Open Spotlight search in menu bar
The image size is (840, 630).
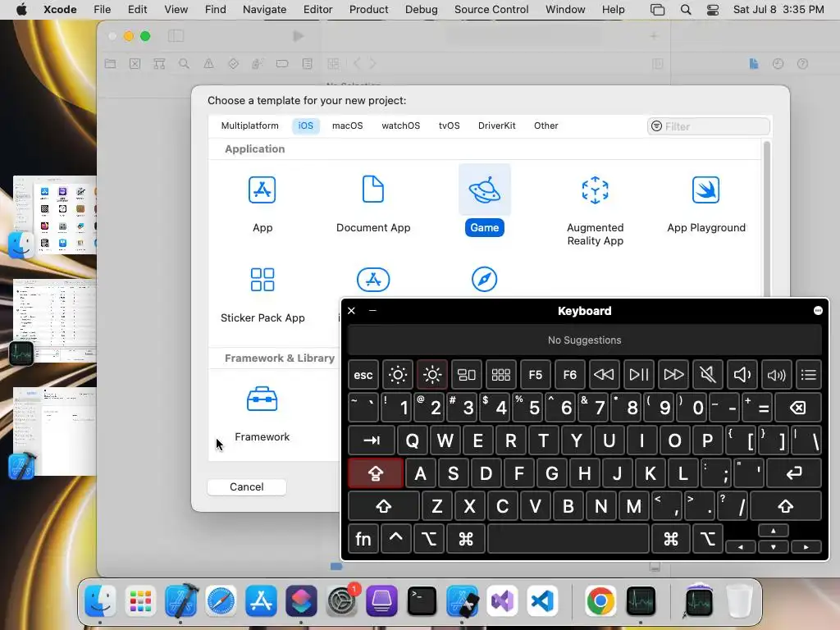coord(685,10)
